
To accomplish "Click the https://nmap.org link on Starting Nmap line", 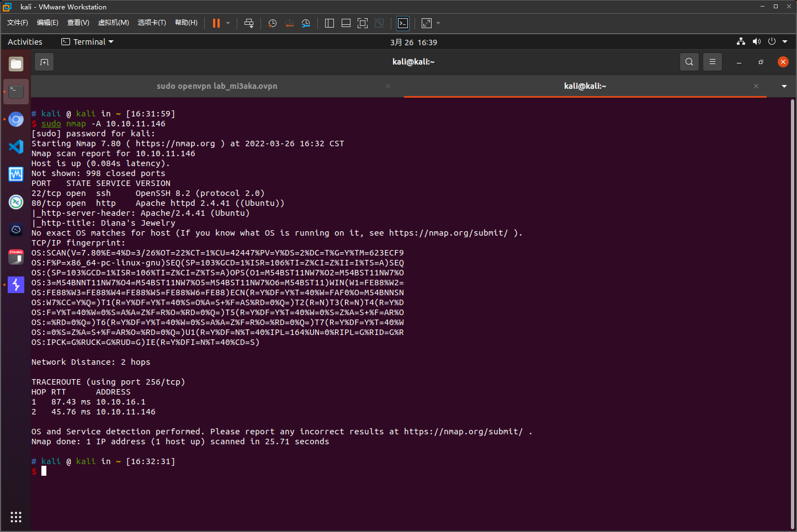I will click(x=176, y=143).
